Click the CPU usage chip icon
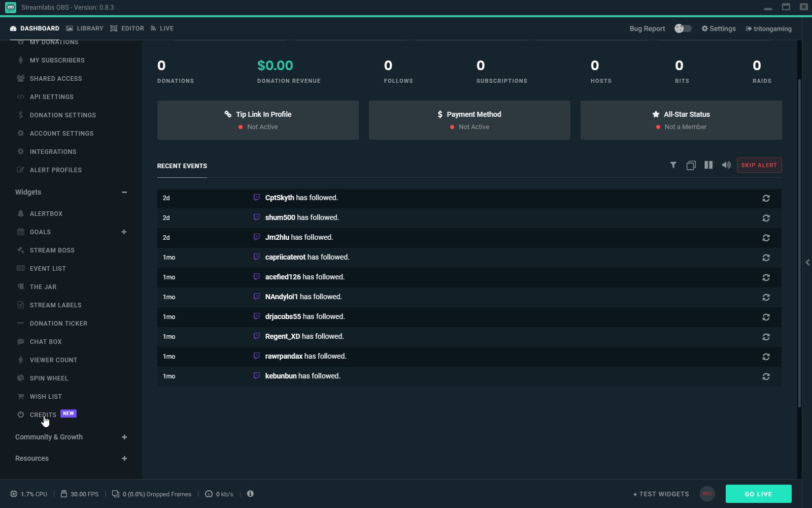The width and height of the screenshot is (812, 508). point(14,494)
